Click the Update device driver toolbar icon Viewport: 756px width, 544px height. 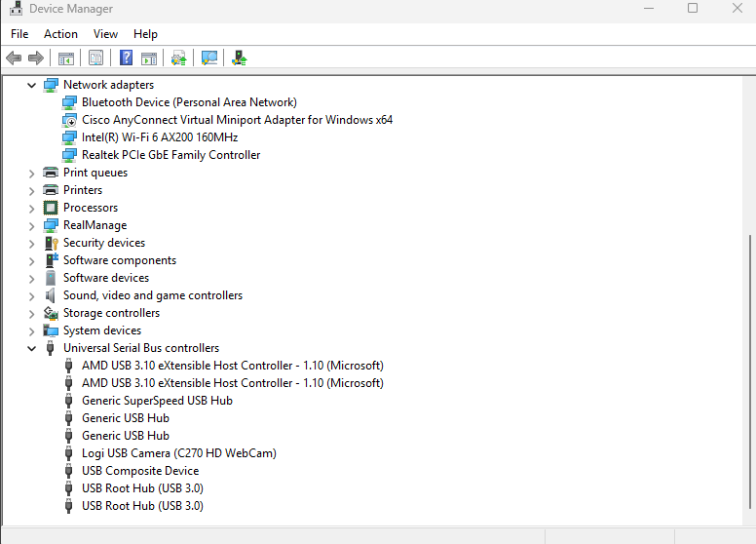click(x=179, y=58)
